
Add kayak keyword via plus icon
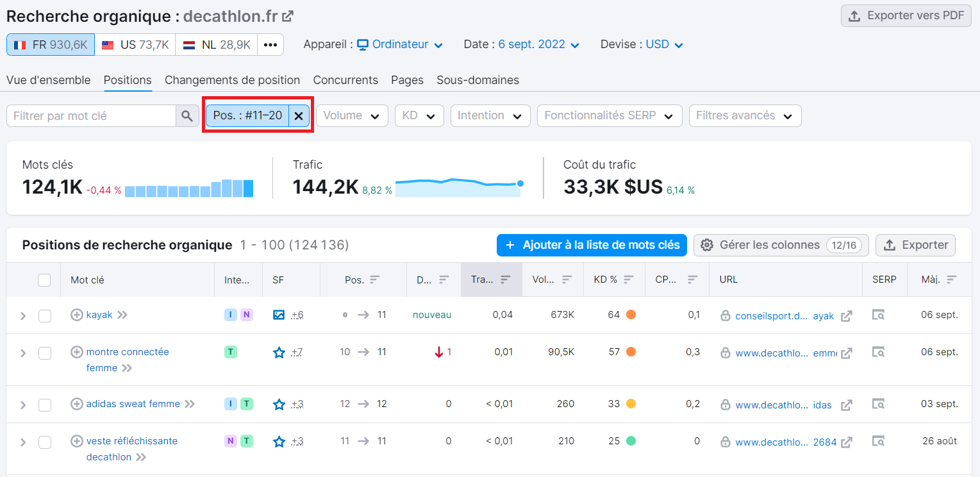(x=77, y=315)
